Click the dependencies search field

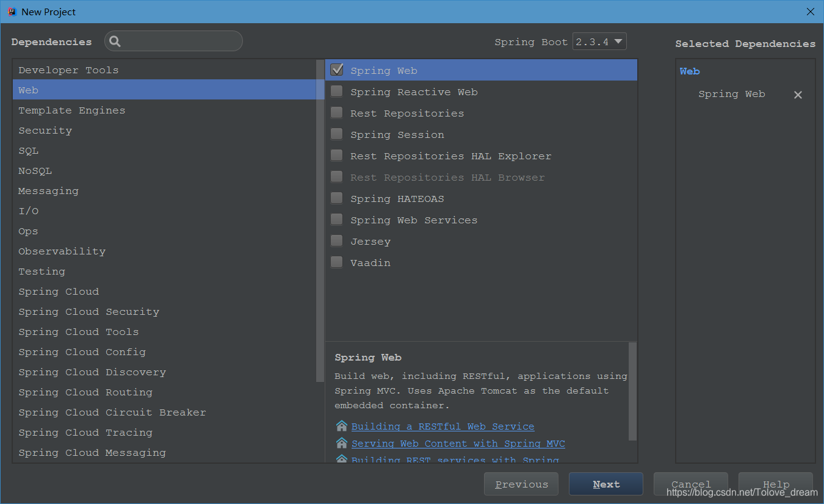pyautogui.click(x=173, y=41)
